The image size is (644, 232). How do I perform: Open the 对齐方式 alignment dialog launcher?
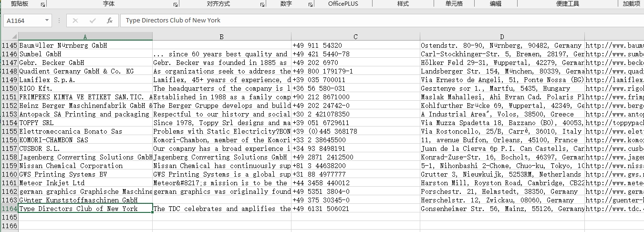262,4
